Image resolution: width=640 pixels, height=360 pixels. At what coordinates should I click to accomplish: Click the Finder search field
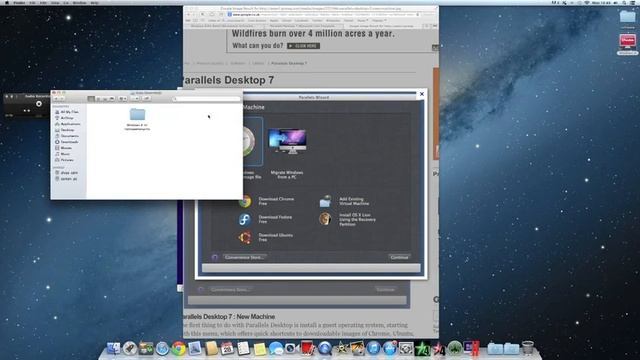pyautogui.click(x=206, y=99)
